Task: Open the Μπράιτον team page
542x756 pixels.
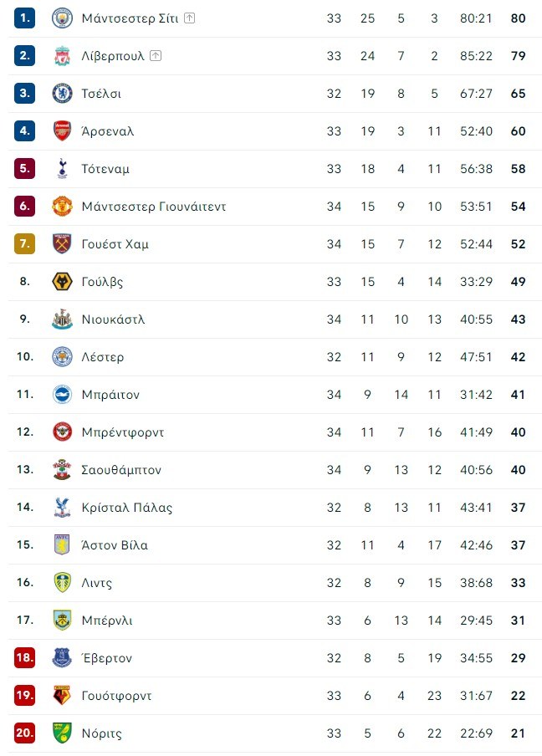Action: [110, 395]
